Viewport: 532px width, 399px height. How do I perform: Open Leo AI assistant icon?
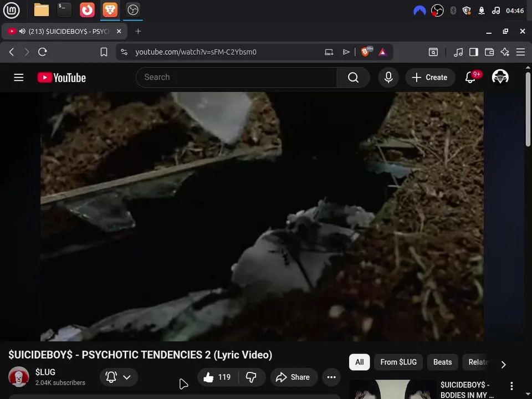tap(505, 52)
